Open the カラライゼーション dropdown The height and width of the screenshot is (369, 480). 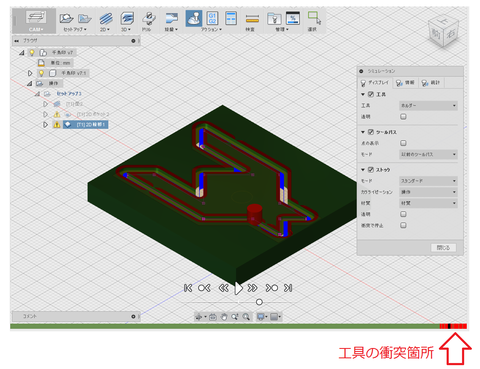tap(428, 192)
